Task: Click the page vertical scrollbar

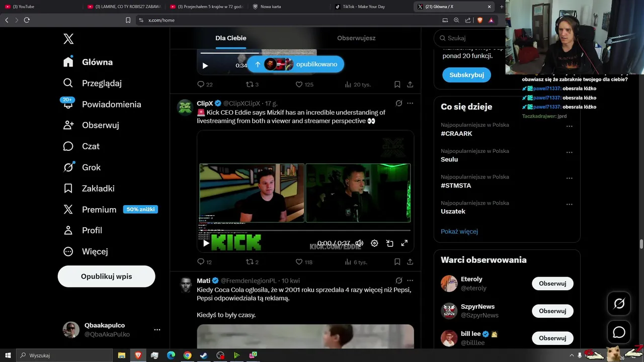Action: coord(641,244)
